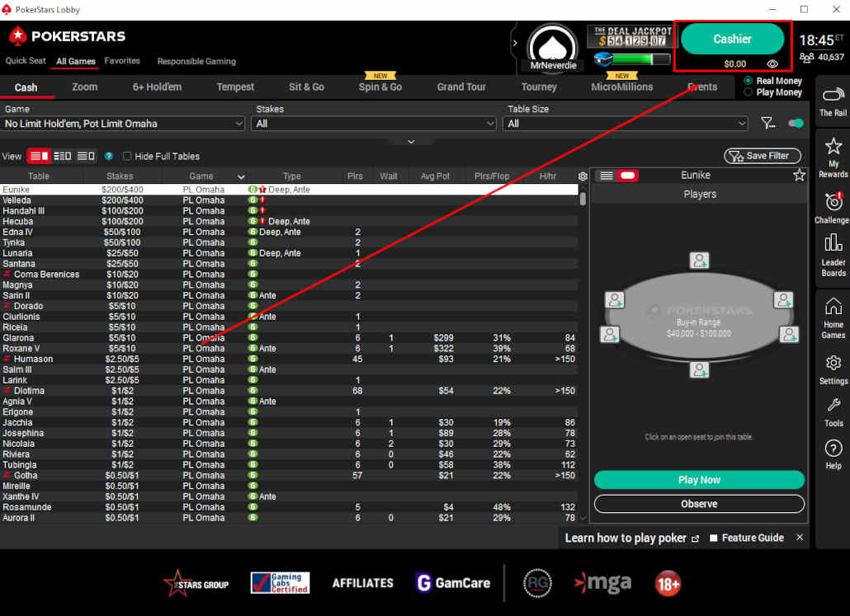The image size is (850, 616).
Task: Click the filter funnel icon
Action: coord(767,124)
